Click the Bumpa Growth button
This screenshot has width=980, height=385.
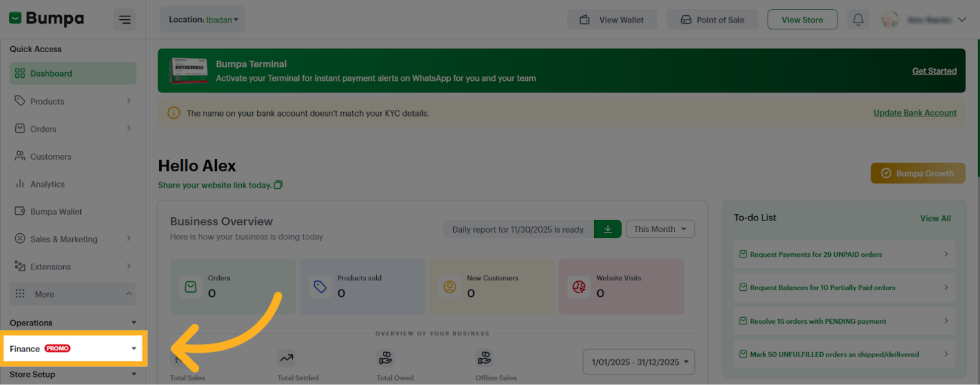point(917,173)
